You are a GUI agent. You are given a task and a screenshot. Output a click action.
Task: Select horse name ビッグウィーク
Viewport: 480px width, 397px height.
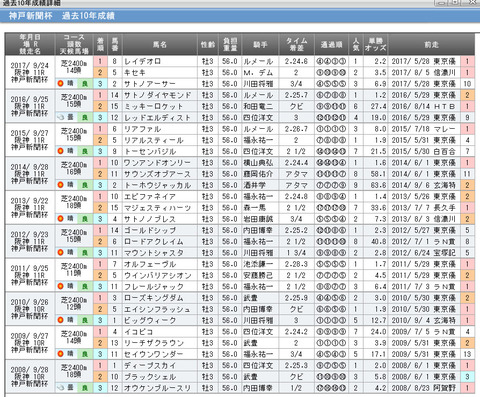(150, 321)
